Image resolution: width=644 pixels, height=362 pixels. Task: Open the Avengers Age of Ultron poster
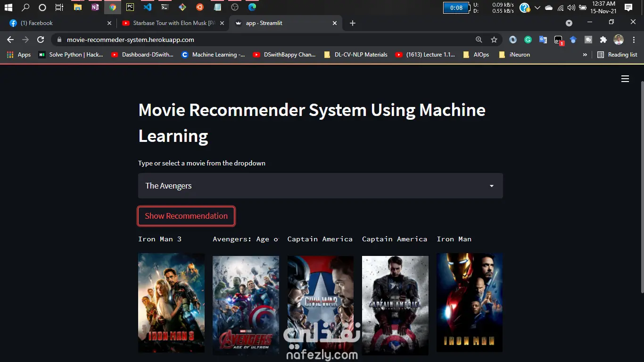[246, 305]
